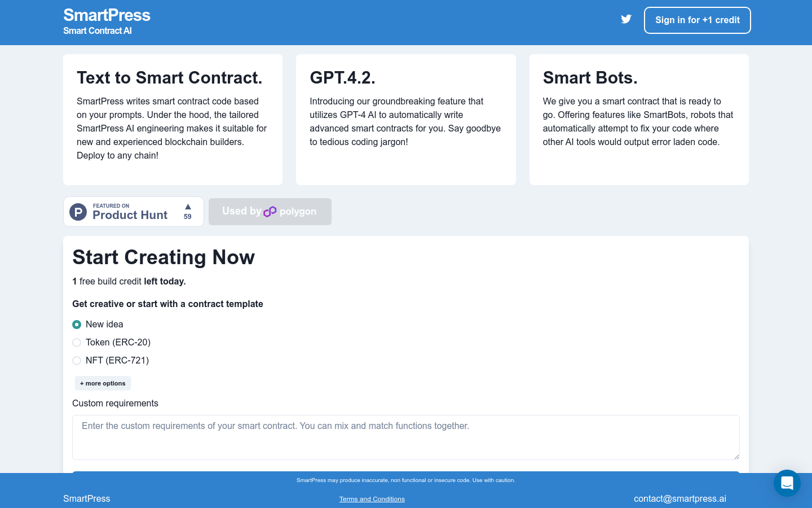Screen dimensions: 812x508
Task: Click the Smart Contract AI subtitle
Action: (x=98, y=30)
